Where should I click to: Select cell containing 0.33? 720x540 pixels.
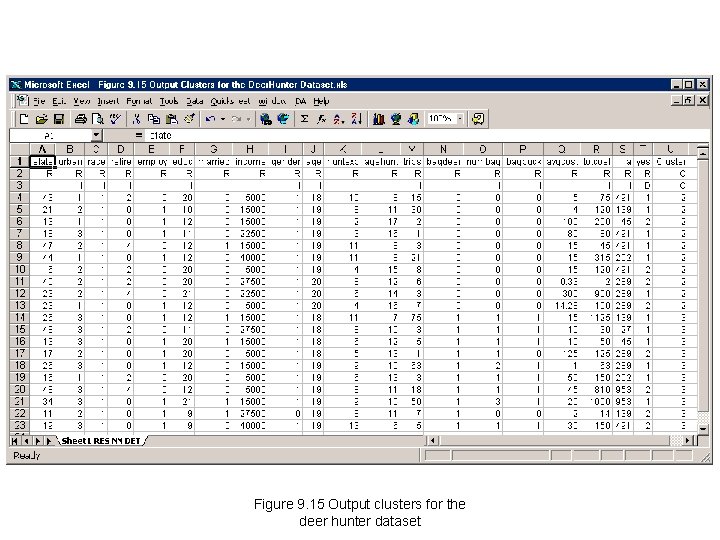click(x=562, y=281)
